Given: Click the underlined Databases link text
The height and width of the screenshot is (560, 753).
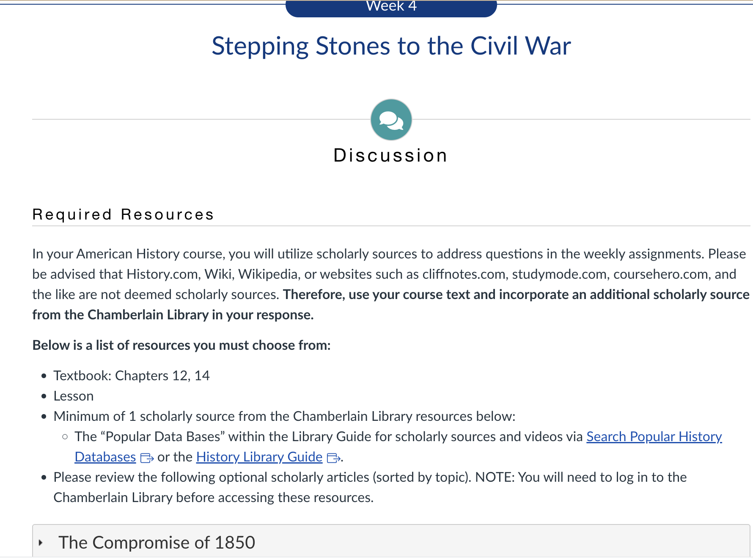Looking at the screenshot, I should coord(105,457).
